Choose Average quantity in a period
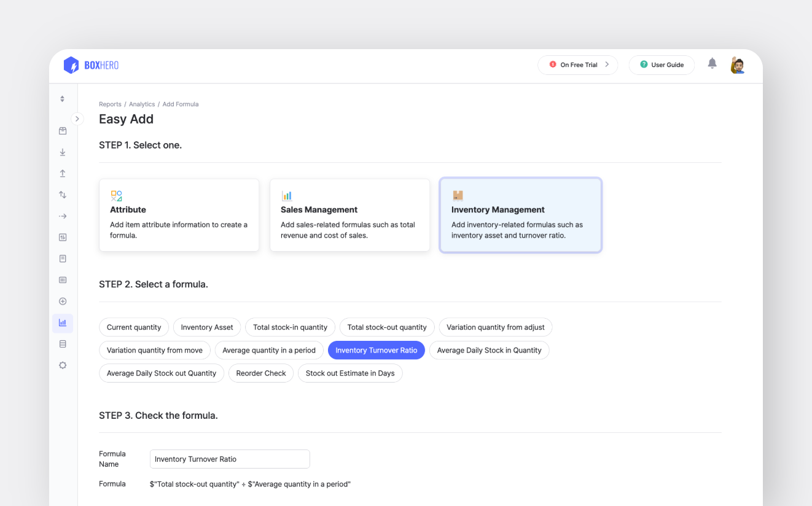812x506 pixels. (x=269, y=350)
